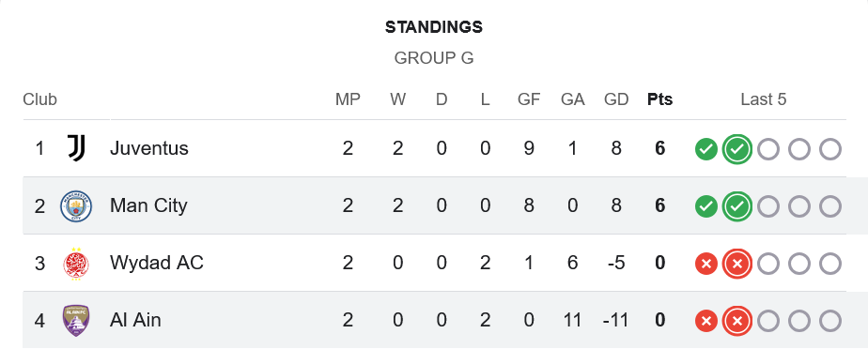Click the Wydad AC red crest

[x=76, y=264]
